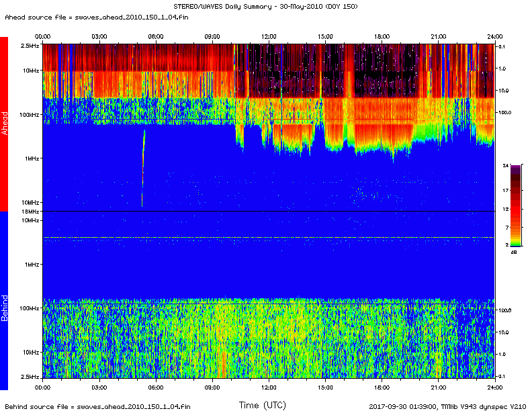532x411 pixels.
Task: Click the 06:00 tick label on bottom axis
Action: point(155,387)
